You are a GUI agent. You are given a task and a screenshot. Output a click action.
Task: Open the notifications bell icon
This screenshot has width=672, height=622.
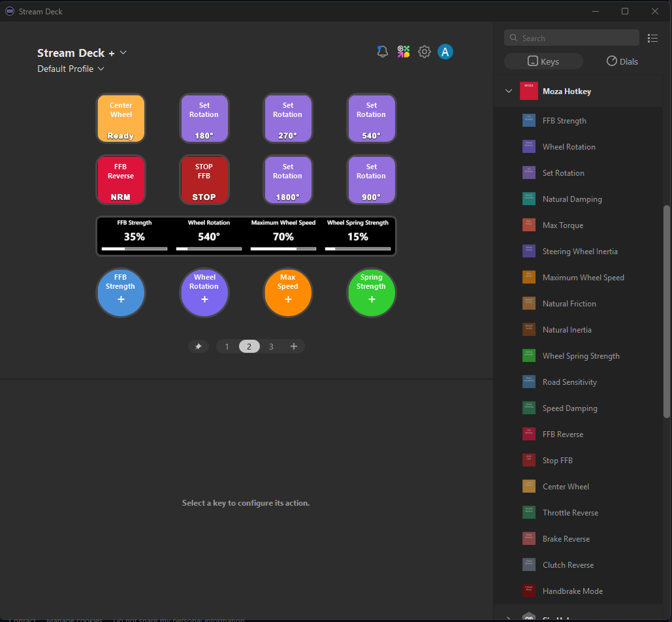click(382, 52)
